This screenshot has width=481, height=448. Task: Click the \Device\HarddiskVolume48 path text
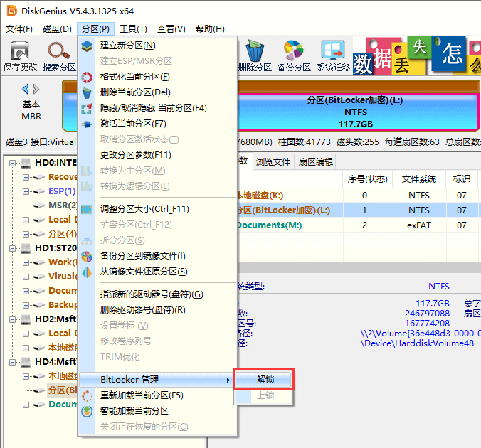417,343
